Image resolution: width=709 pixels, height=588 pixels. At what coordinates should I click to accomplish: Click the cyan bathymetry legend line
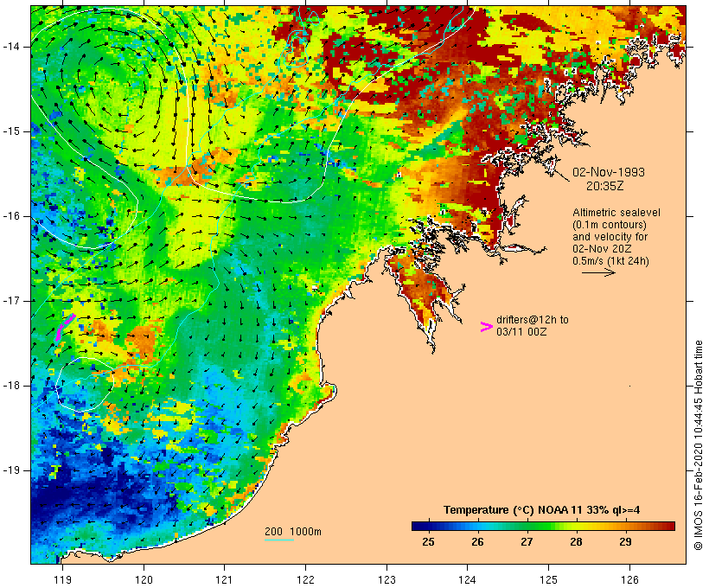click(279, 540)
